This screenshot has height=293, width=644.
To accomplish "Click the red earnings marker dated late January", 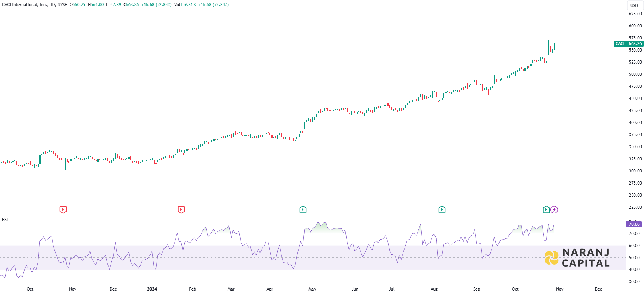I will click(x=181, y=210).
